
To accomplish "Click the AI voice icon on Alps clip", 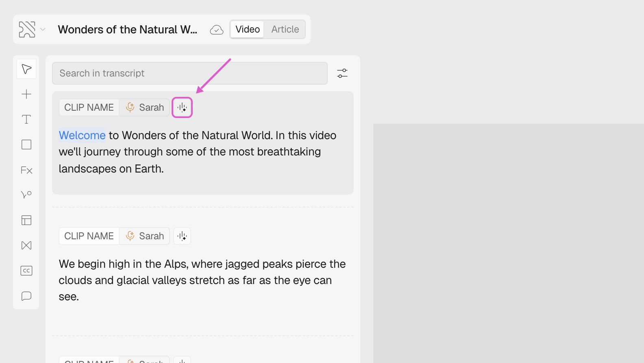I will click(x=182, y=236).
